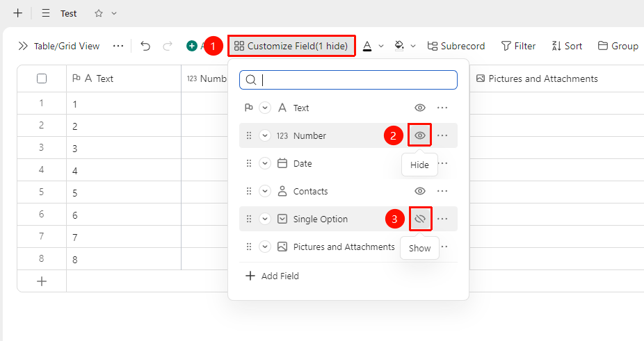Click the Number field name in panel

click(309, 135)
